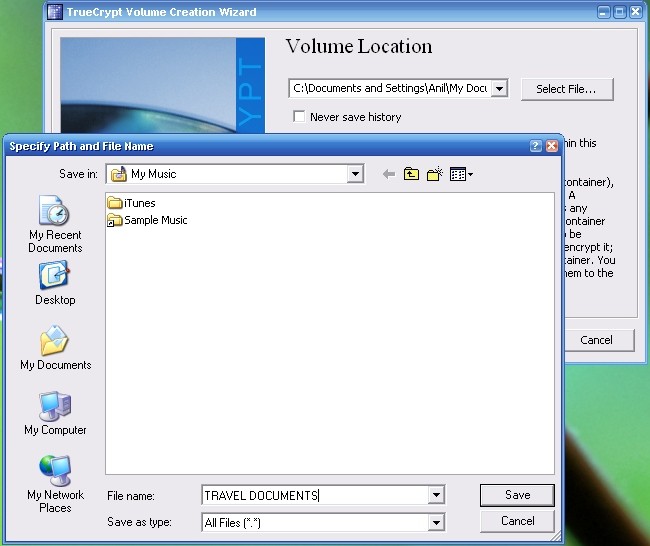Expand the Save in dropdown
This screenshot has width=650, height=546.
pyautogui.click(x=355, y=174)
